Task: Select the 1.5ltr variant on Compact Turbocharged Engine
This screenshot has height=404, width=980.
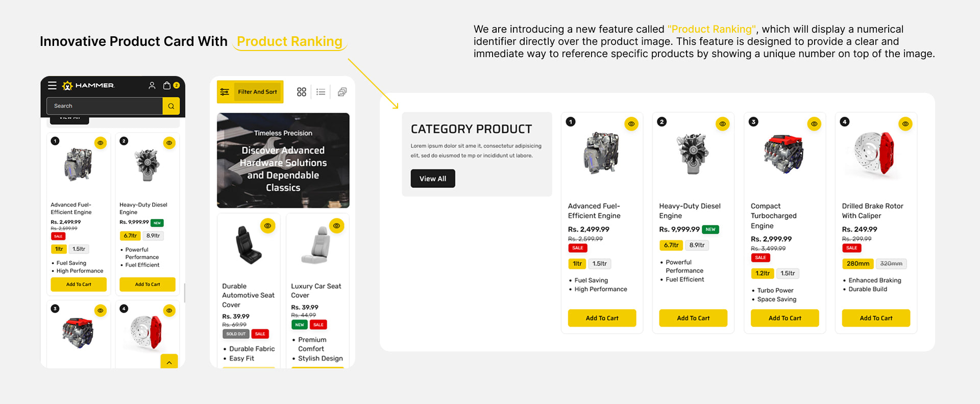Action: pos(788,273)
